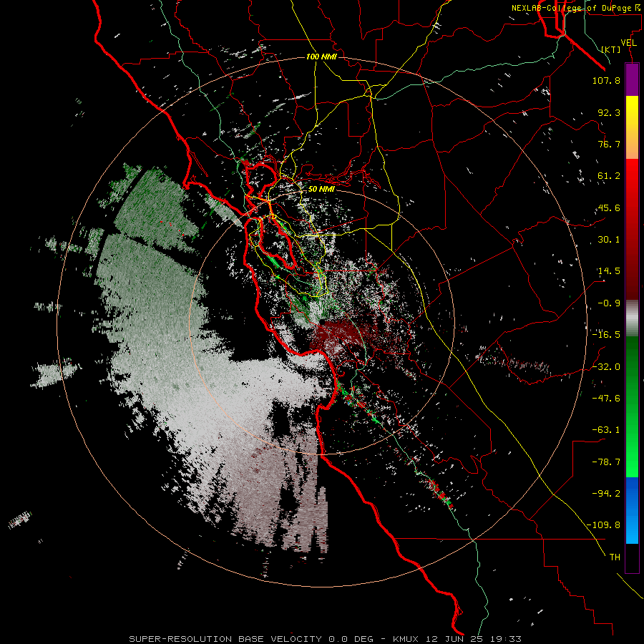Select the -47.6 velocity scale value
Screen dimensions: 644x644
point(606,399)
